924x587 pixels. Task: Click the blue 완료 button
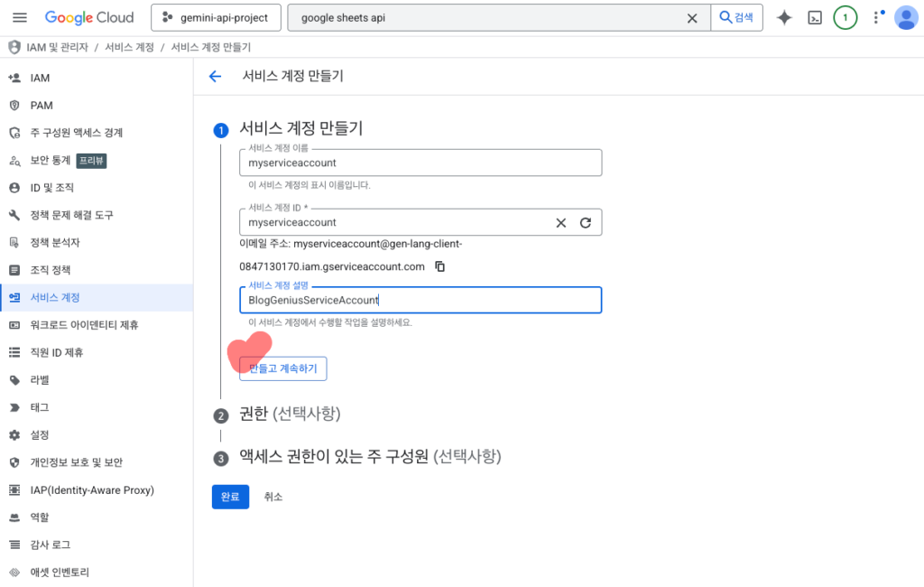pos(230,497)
